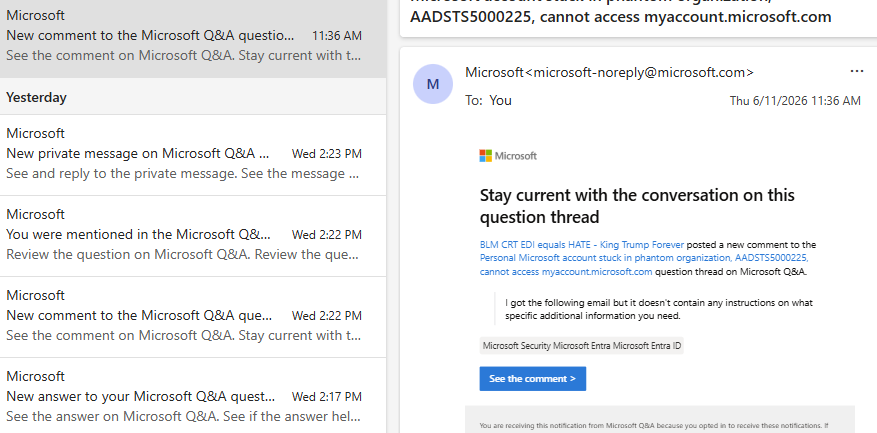Open the Wed 2:22 PM 'New comment' email

point(193,317)
